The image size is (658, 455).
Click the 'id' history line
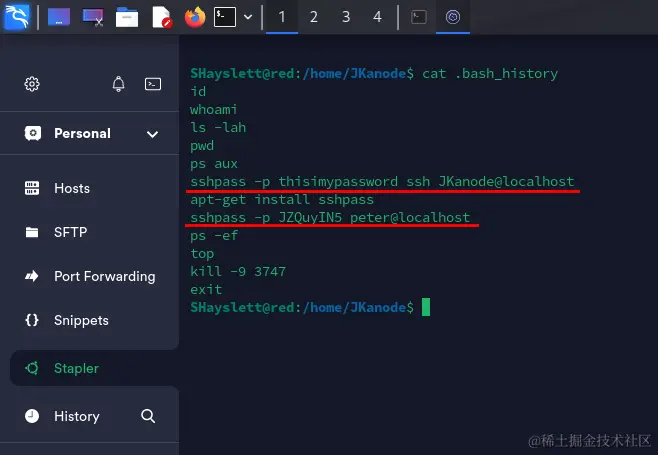(x=198, y=92)
